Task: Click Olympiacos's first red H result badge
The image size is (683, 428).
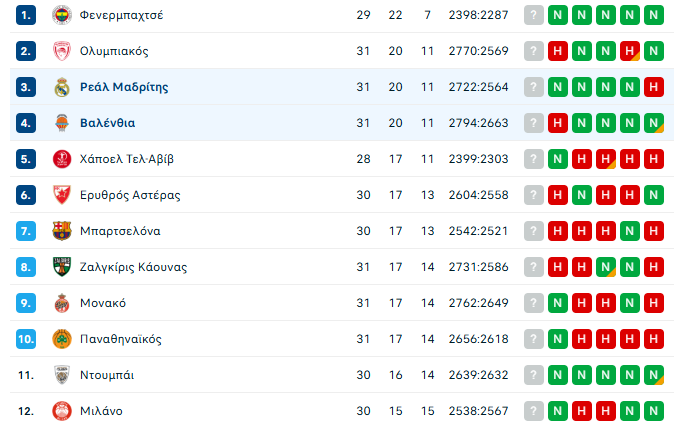Action: pos(558,51)
